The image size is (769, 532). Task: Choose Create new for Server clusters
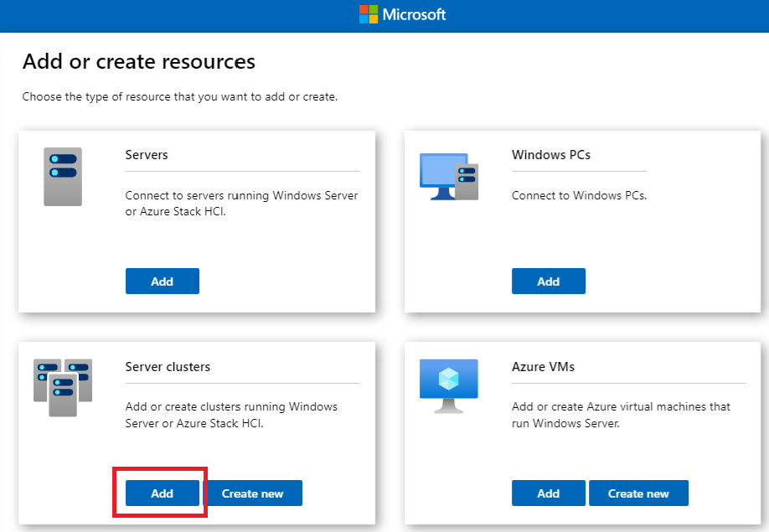click(x=252, y=493)
